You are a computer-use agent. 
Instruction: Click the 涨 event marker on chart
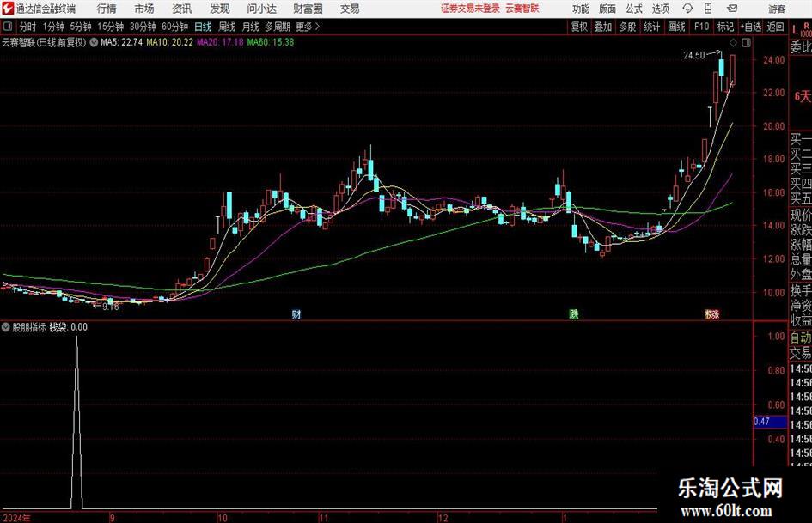tap(714, 314)
